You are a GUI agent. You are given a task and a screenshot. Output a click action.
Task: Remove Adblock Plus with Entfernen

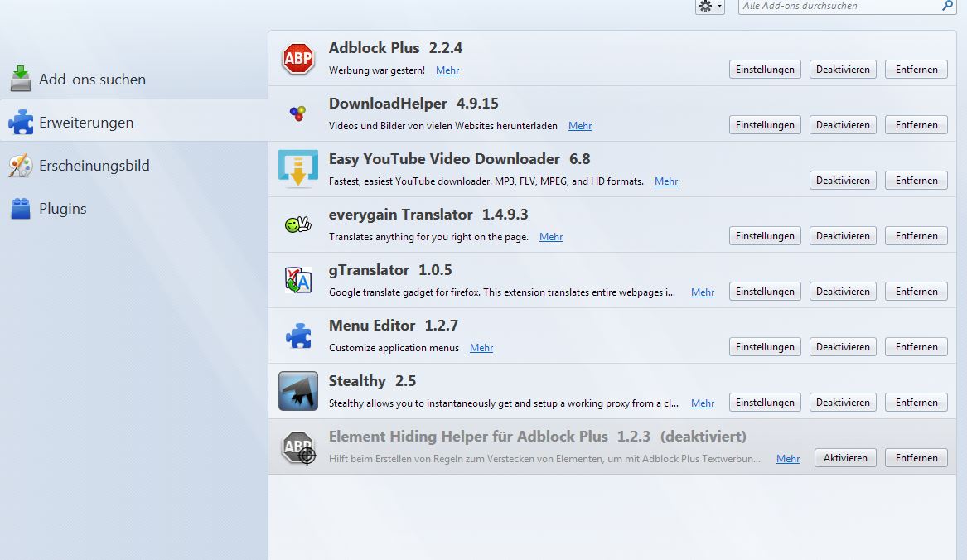tap(916, 69)
